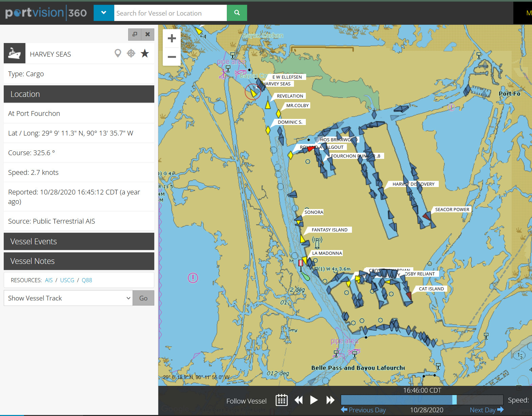Show HARVEY SEAS location pin on map
The image size is (532, 416).
[118, 53]
